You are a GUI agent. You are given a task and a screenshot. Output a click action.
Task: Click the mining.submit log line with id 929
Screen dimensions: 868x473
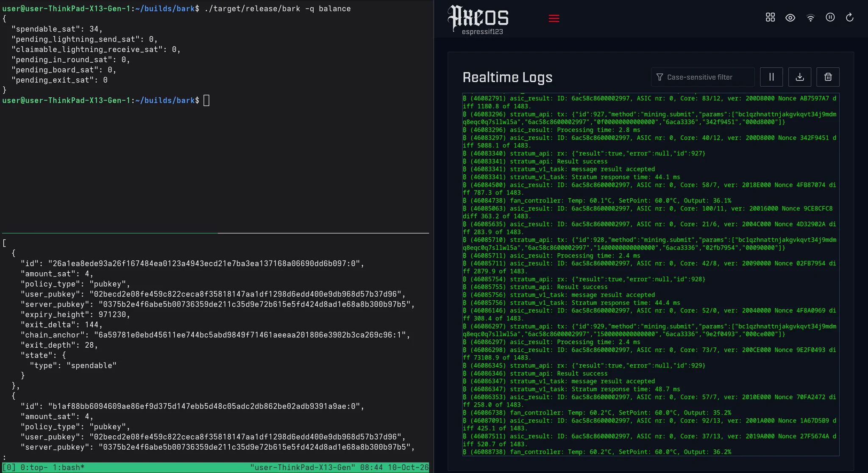[650, 330]
